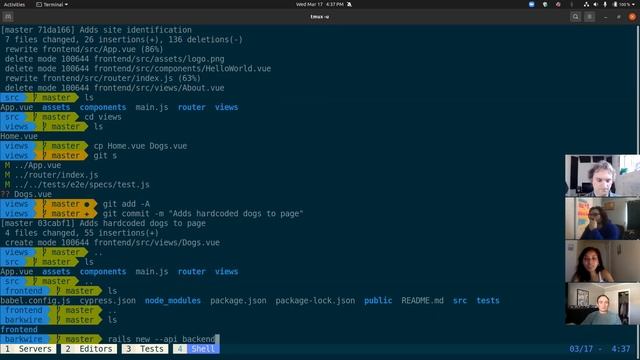Click '[master 71da166] Adds site identification' line
Screen dimensions: 640x360
point(96,30)
